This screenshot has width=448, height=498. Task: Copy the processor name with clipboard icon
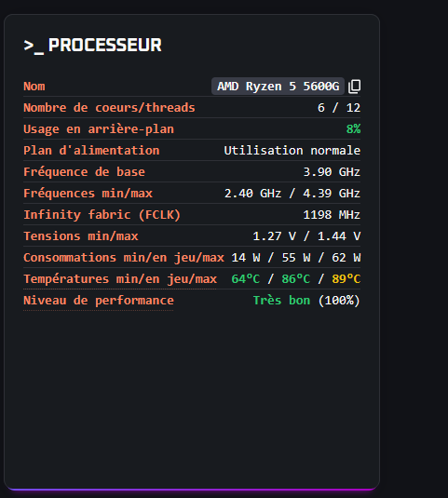(354, 87)
